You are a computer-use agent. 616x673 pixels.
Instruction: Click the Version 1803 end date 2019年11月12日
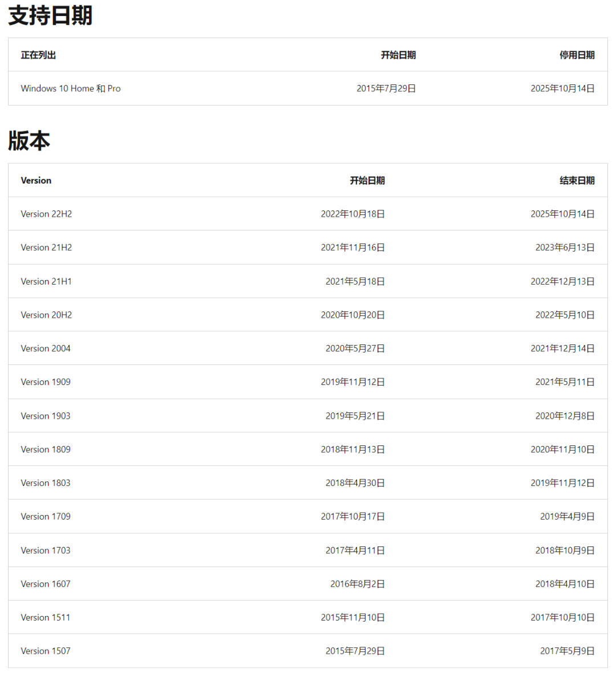pos(562,483)
